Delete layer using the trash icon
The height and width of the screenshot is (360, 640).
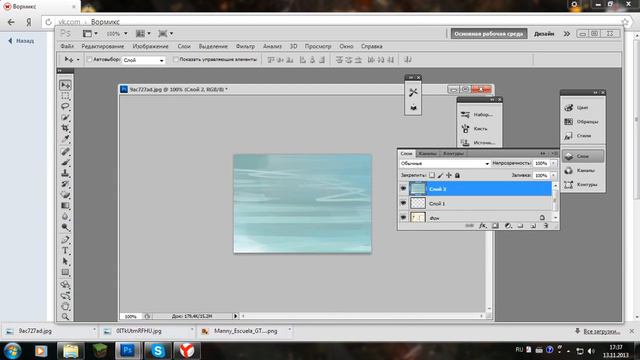(546, 225)
